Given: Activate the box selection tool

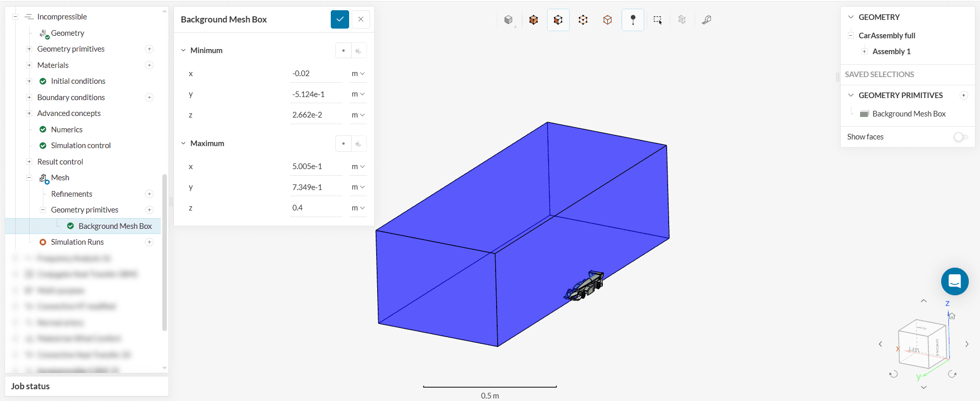Looking at the screenshot, I should (657, 20).
